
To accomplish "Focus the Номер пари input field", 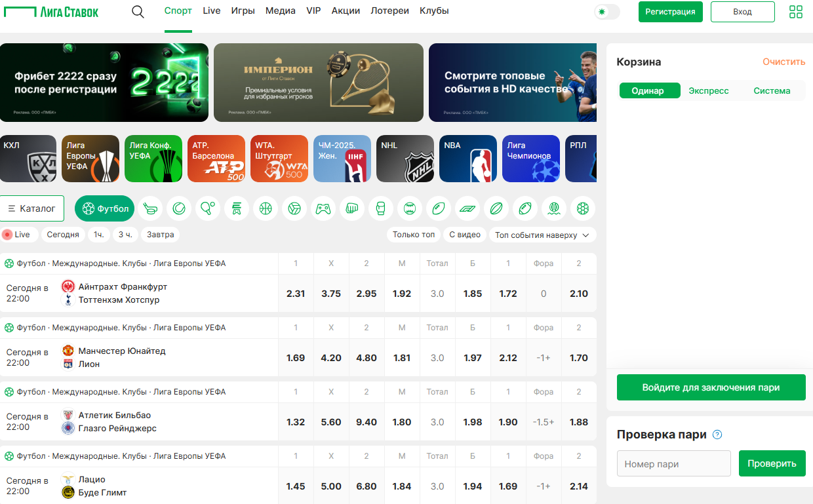I will point(674,463).
